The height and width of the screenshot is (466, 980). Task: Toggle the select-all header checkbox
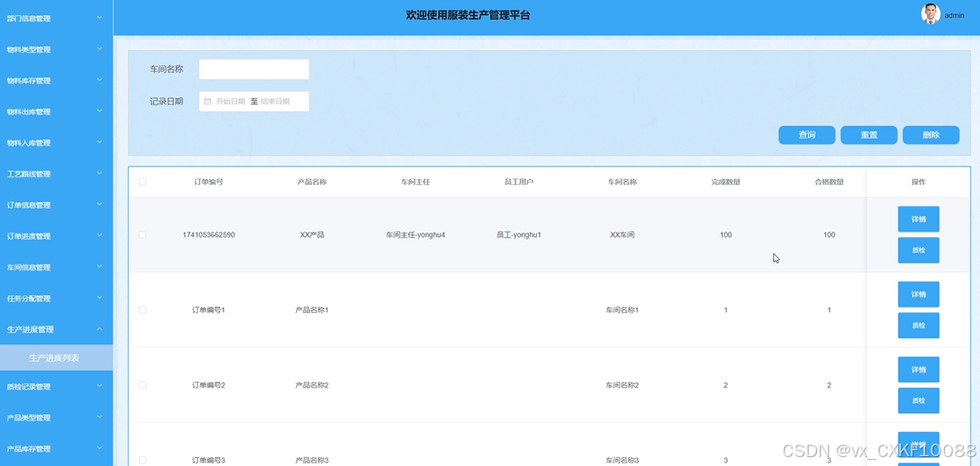142,182
